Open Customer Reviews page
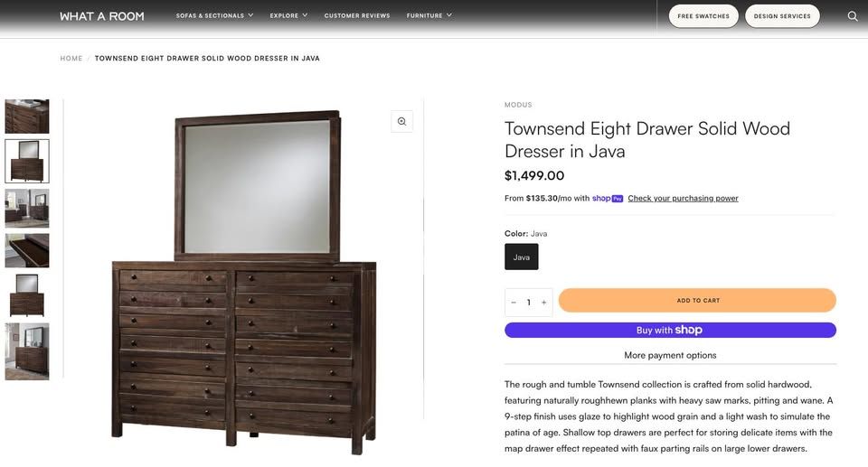This screenshot has height=467, width=868. point(357,16)
